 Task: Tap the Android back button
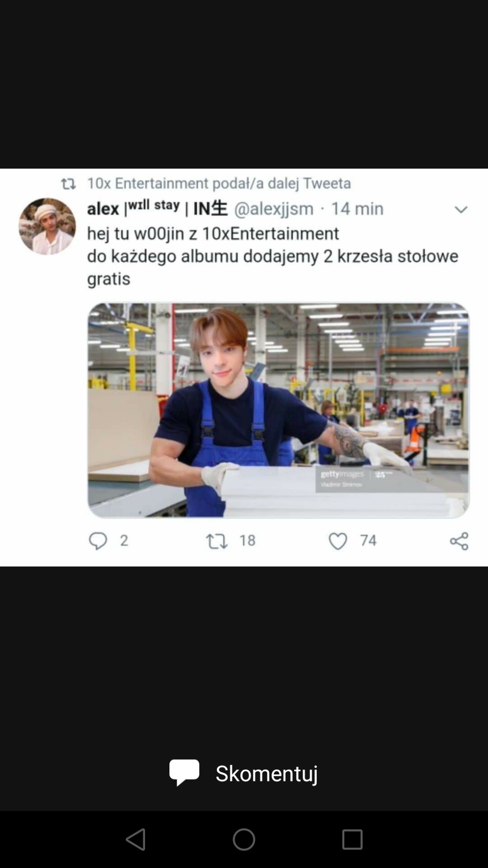click(x=135, y=839)
